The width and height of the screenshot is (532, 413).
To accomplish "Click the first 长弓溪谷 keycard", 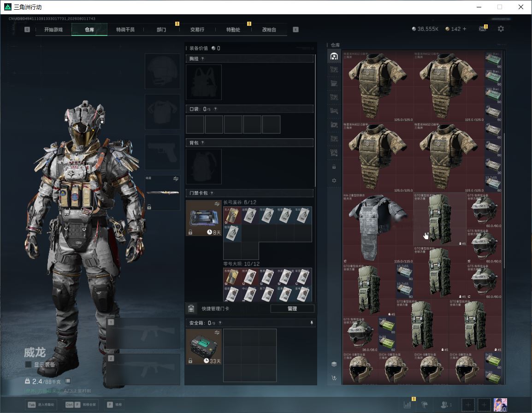I will (x=232, y=216).
